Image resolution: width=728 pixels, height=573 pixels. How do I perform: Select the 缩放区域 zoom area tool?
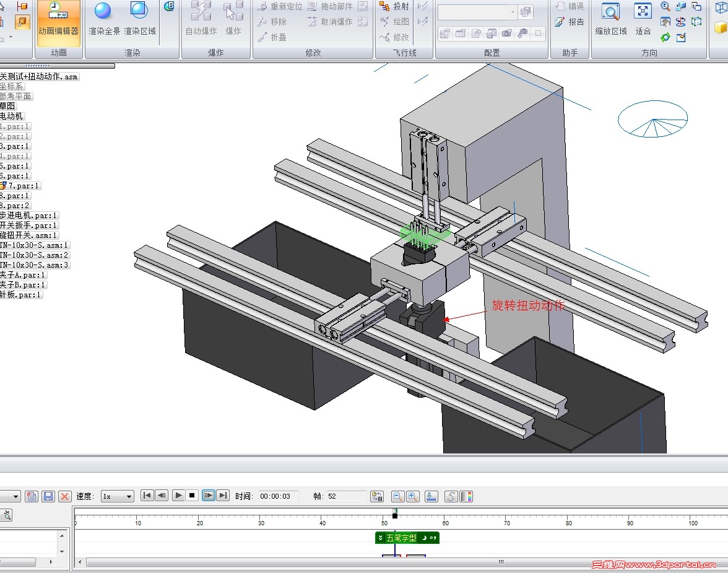click(x=611, y=19)
